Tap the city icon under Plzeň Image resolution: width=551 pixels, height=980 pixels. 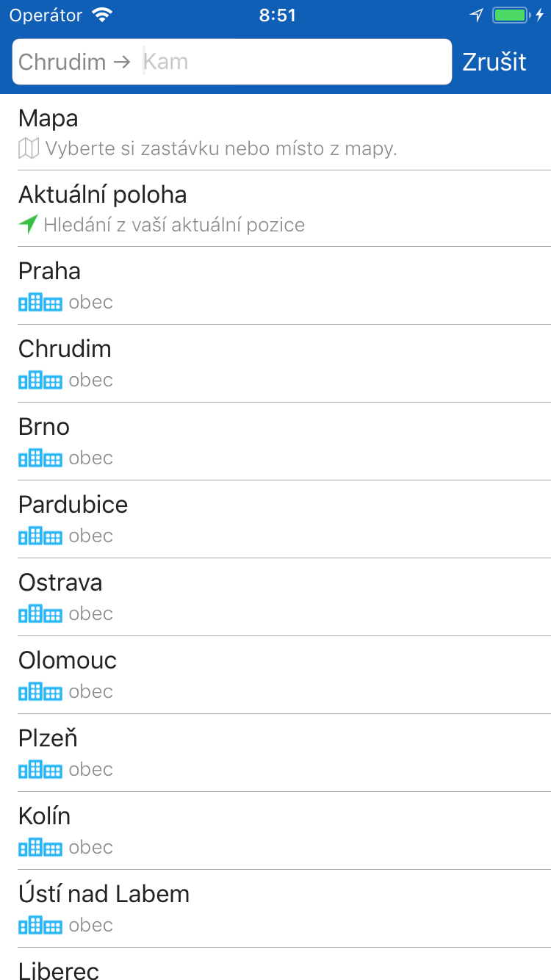(x=40, y=770)
